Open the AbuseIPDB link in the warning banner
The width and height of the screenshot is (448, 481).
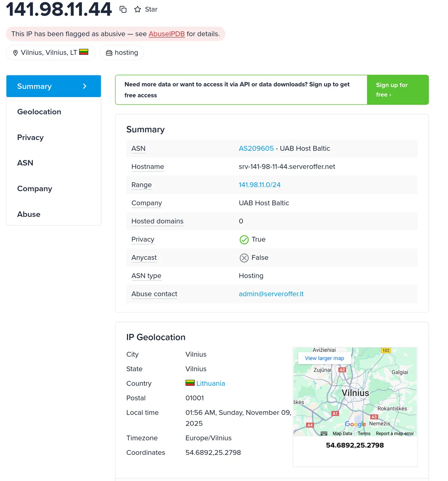(167, 34)
